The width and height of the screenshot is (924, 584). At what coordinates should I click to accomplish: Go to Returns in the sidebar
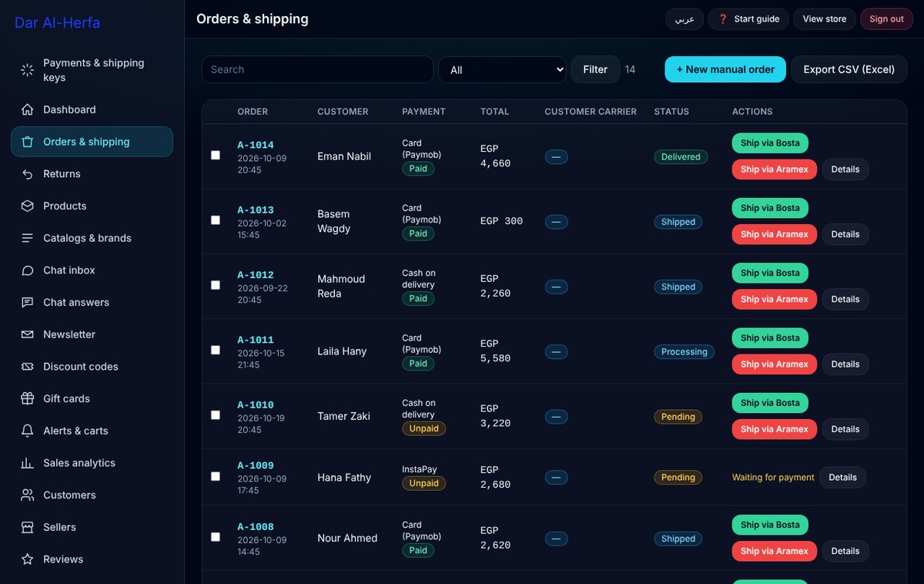click(x=92, y=174)
